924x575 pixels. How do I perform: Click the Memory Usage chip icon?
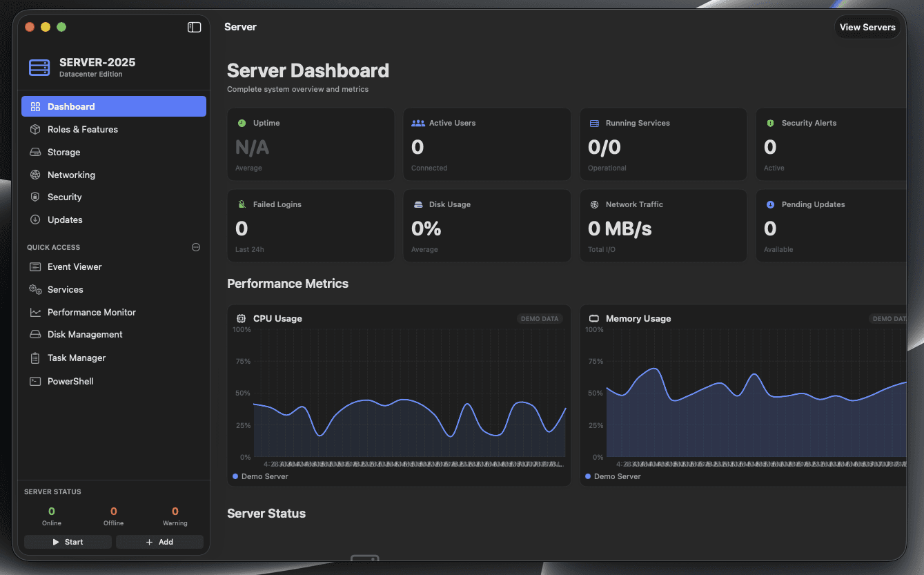(x=593, y=318)
